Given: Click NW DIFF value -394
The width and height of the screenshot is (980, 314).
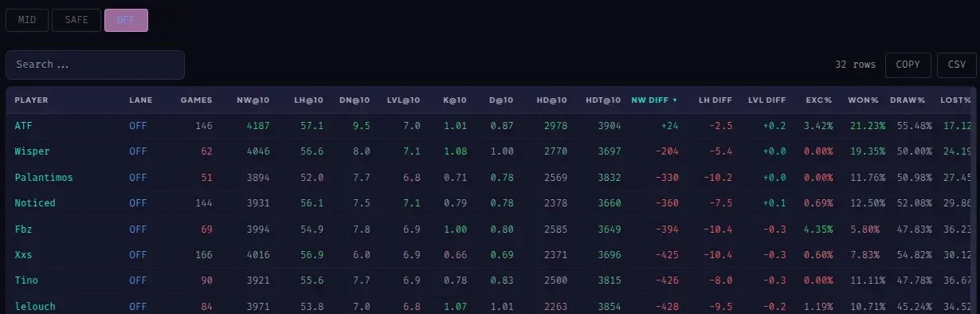Looking at the screenshot, I should click(x=667, y=230).
